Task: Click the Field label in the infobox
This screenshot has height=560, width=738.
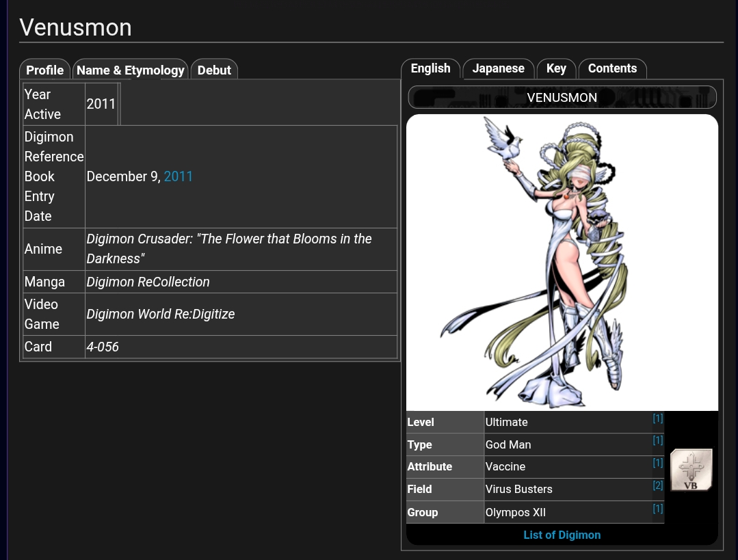Action: [419, 490]
